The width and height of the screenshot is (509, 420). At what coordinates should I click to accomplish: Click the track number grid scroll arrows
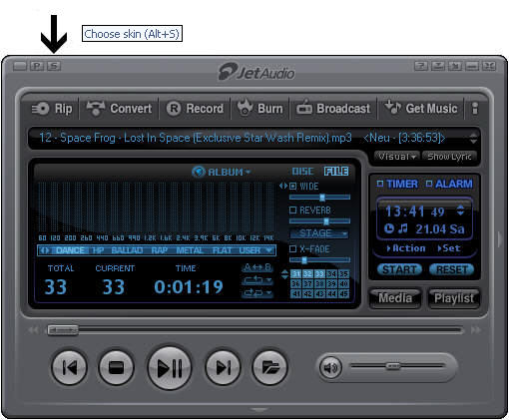pyautogui.click(x=285, y=274)
